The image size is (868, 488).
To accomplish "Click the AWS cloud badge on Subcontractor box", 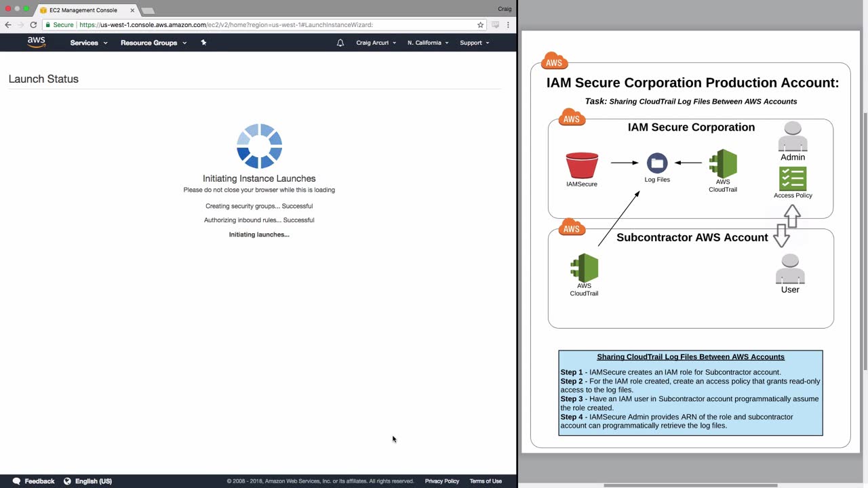I will (572, 227).
